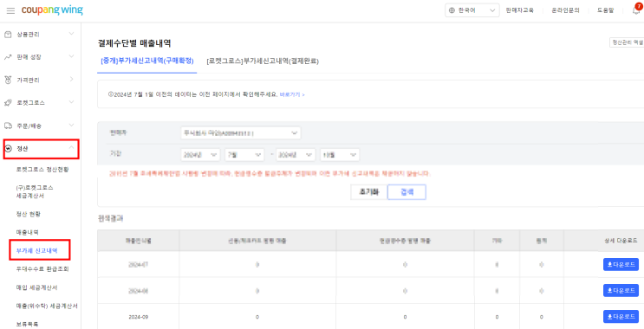Screen dimensions: 644x329
Task: Open 매입 세금계산서 submenu
Action: 36,287
